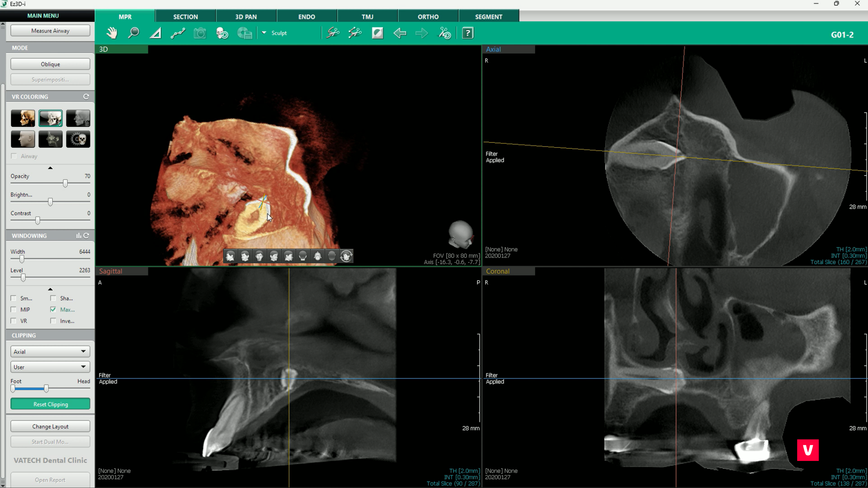
Task: Enable the MIP checkbox
Action: [x=14, y=309]
